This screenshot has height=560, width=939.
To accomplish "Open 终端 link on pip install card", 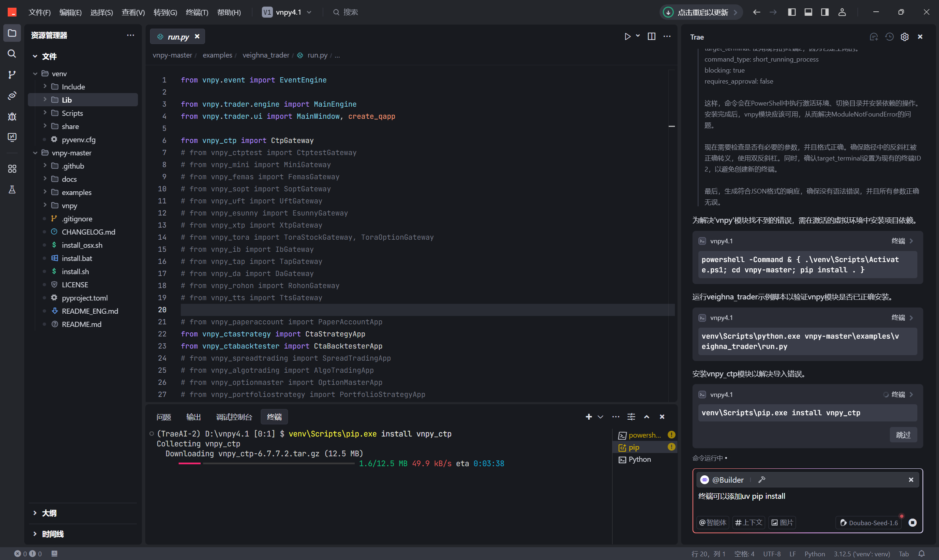I will pyautogui.click(x=902, y=394).
